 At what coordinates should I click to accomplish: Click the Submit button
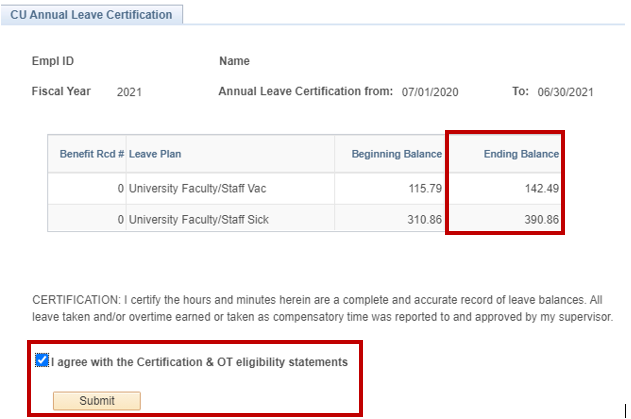coord(97,400)
